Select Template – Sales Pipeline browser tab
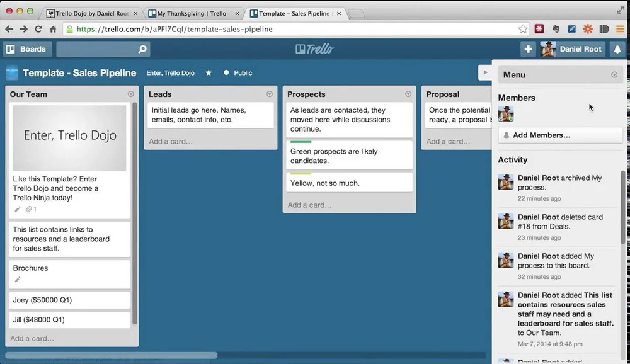Image resolution: width=630 pixels, height=364 pixels. pyautogui.click(x=294, y=13)
